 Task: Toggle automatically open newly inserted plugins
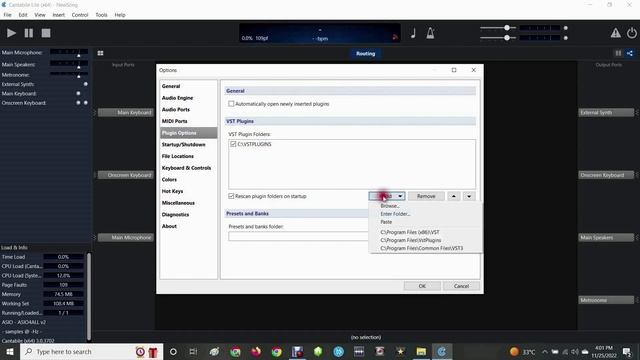231,104
